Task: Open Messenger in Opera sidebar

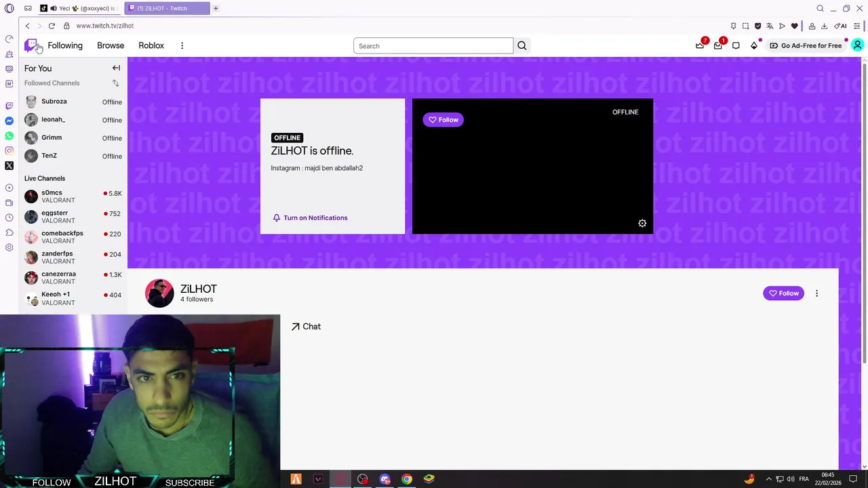Action: point(9,121)
